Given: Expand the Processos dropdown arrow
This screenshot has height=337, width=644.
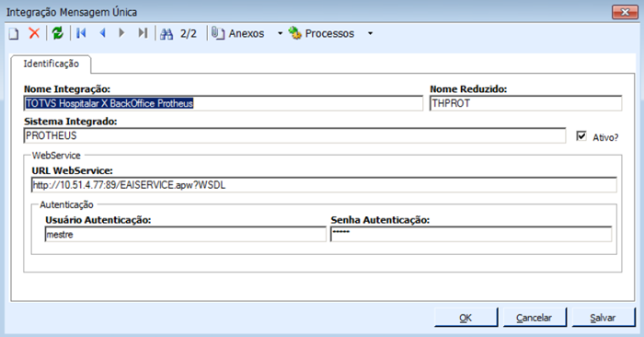Looking at the screenshot, I should coord(370,33).
